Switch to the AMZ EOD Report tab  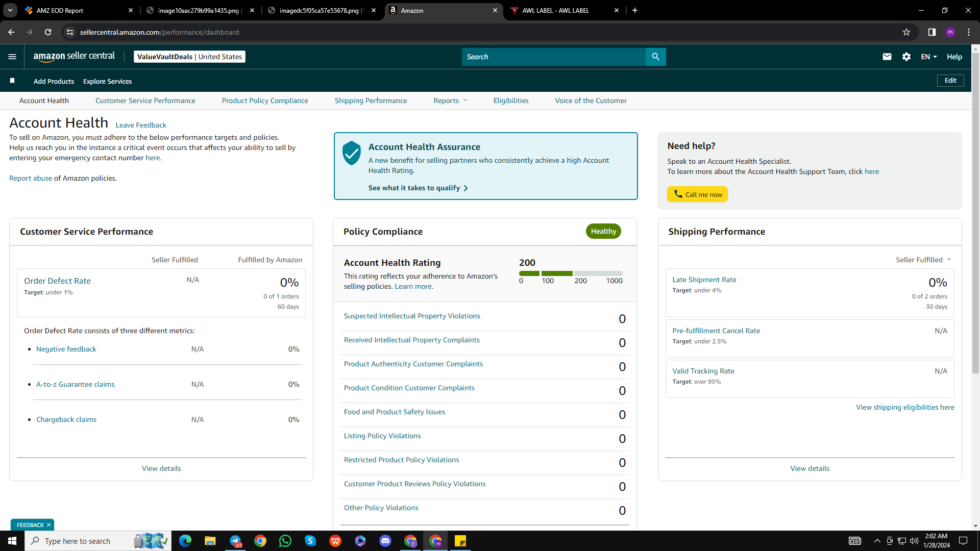(79, 10)
